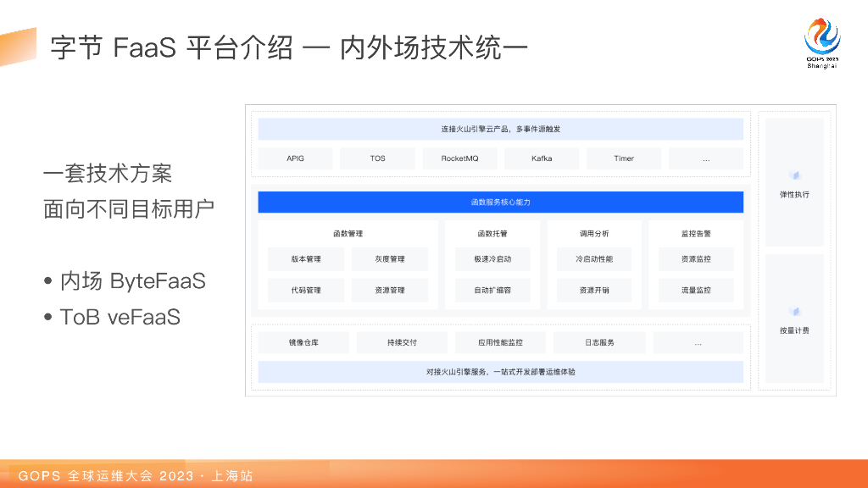Select the 版本管理 box
Viewport: 868px width, 488px height.
pyautogui.click(x=305, y=259)
